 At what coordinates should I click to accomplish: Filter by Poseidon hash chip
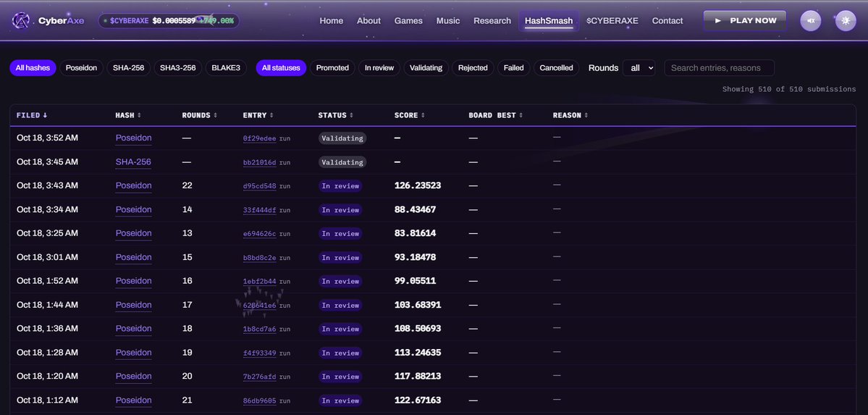(81, 68)
